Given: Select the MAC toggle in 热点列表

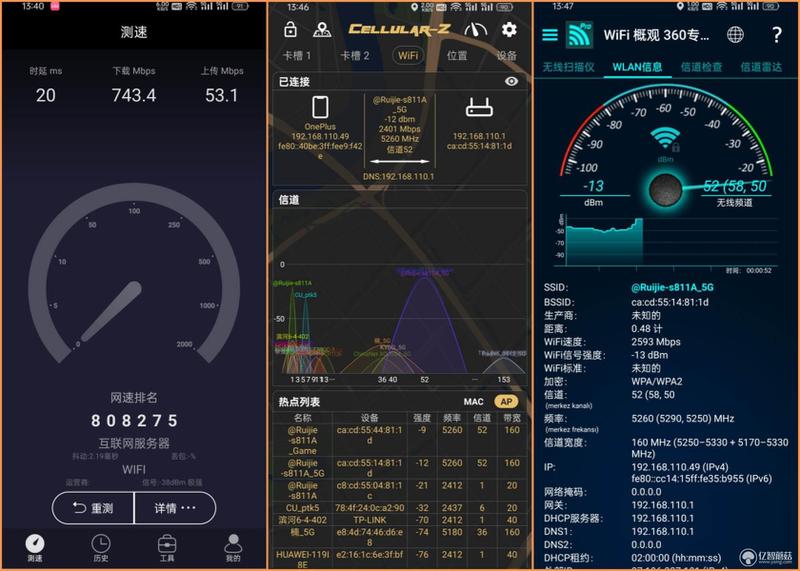Looking at the screenshot, I should [x=473, y=402].
